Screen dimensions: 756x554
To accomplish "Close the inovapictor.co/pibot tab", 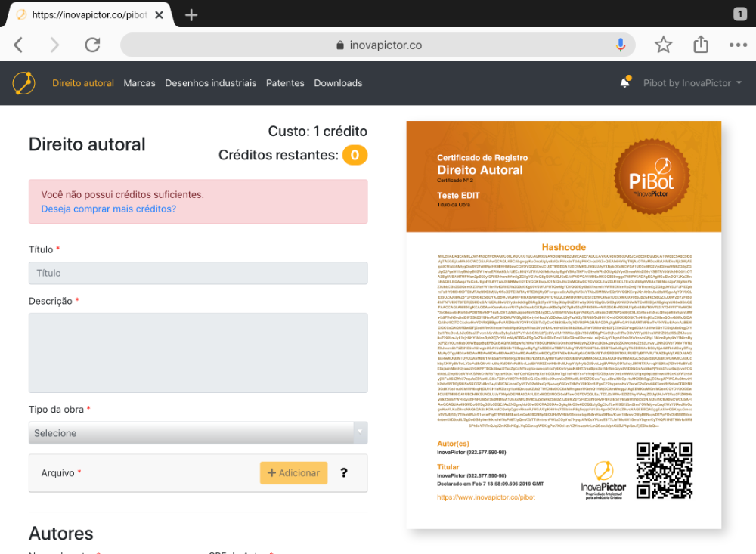I will point(159,15).
